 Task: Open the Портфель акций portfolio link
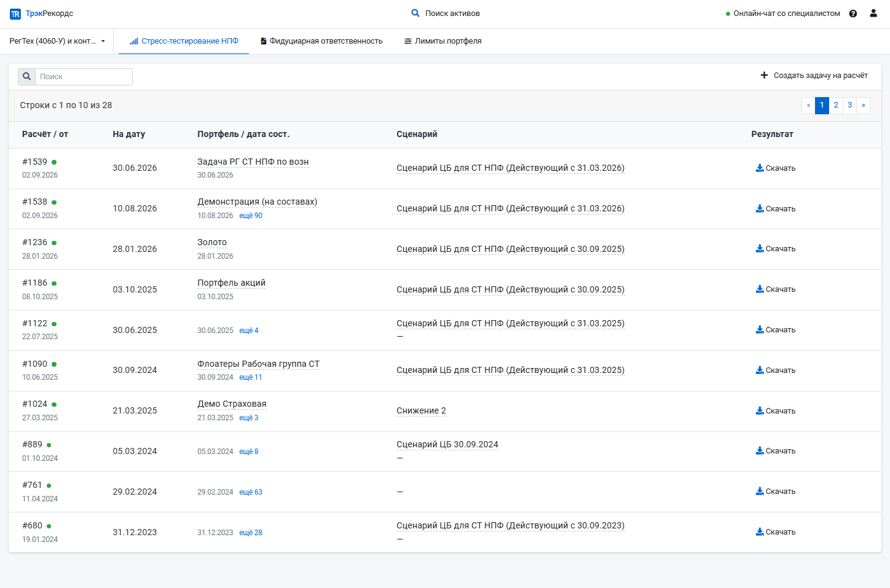pos(232,283)
